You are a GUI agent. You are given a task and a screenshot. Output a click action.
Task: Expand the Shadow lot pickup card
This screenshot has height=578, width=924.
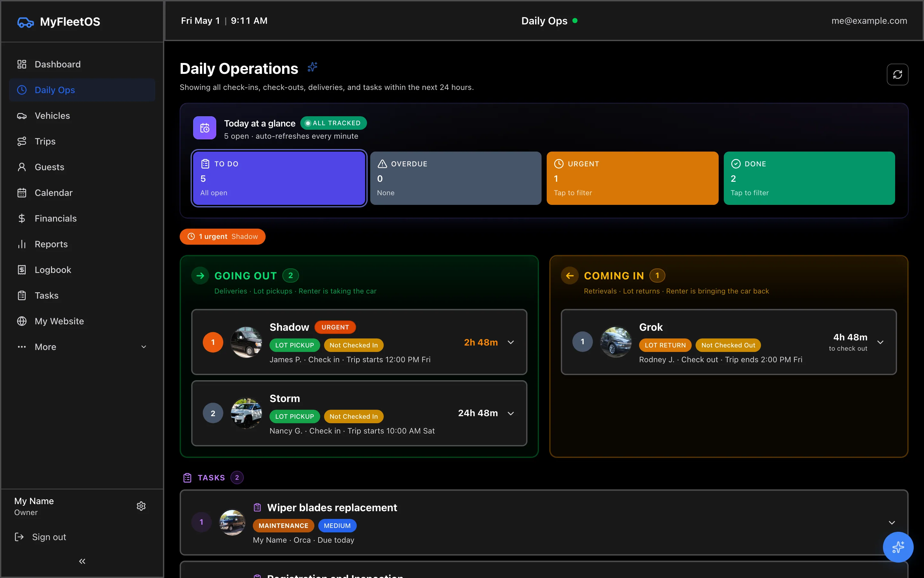click(511, 342)
